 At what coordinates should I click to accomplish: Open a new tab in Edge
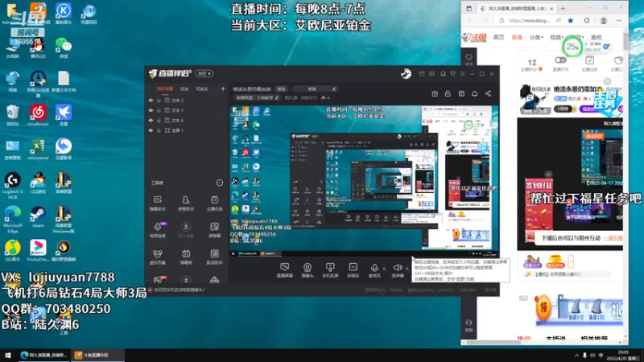coord(563,8)
